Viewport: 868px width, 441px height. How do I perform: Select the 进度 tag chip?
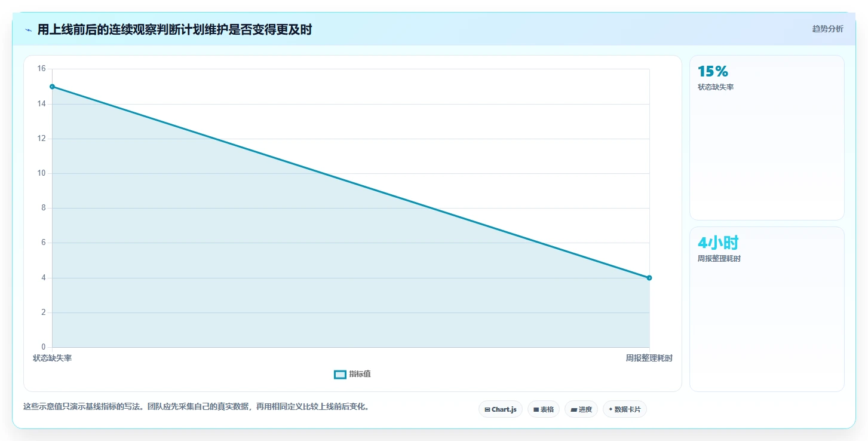(x=581, y=409)
